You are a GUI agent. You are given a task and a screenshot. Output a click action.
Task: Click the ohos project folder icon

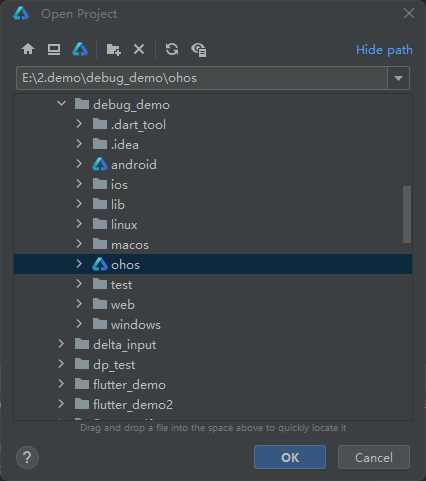tap(100, 264)
